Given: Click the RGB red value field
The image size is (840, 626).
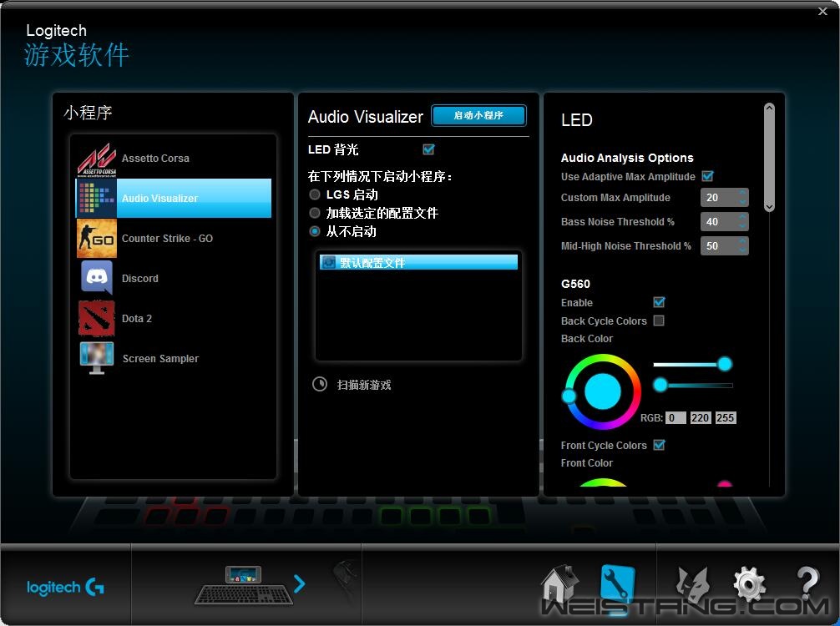Looking at the screenshot, I should click(x=676, y=417).
